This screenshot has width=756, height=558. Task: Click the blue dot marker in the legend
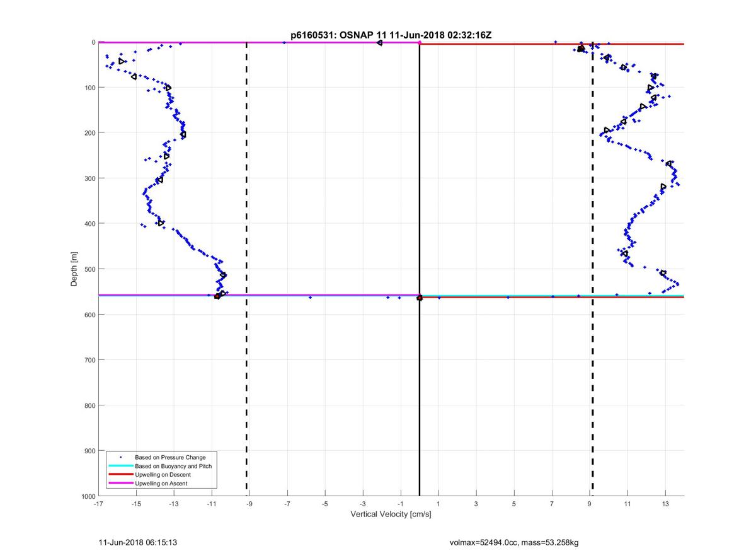(120, 457)
